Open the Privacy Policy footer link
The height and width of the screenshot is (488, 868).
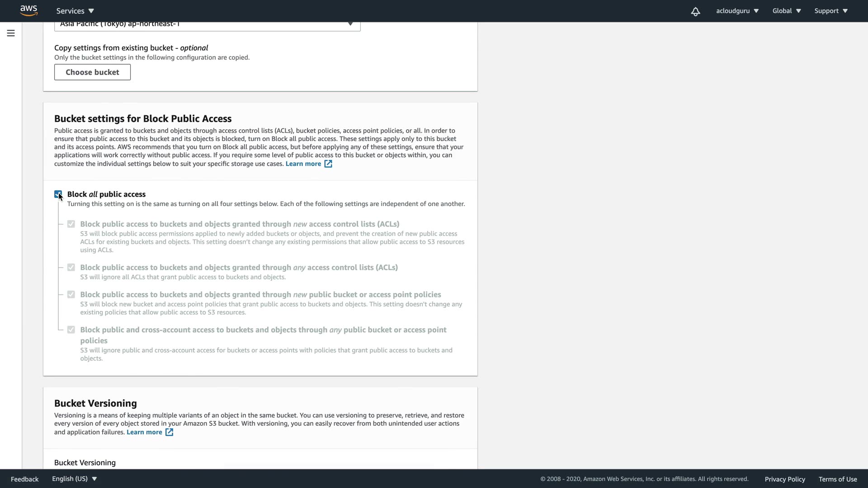pyautogui.click(x=784, y=479)
